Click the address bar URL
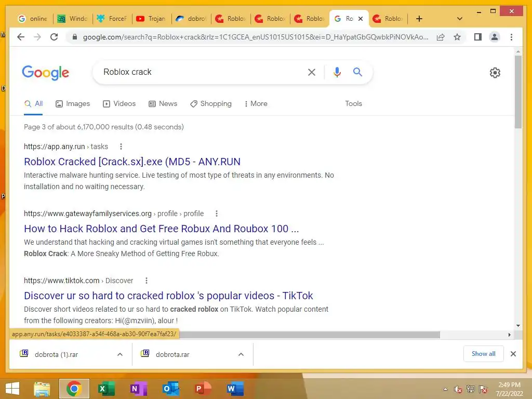The width and height of the screenshot is (532, 399). point(256,37)
